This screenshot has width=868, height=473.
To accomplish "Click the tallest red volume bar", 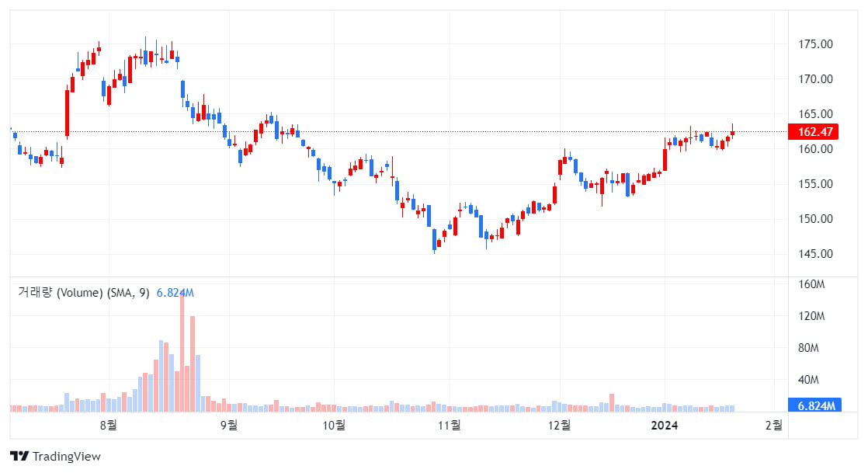I will pyautogui.click(x=182, y=353).
